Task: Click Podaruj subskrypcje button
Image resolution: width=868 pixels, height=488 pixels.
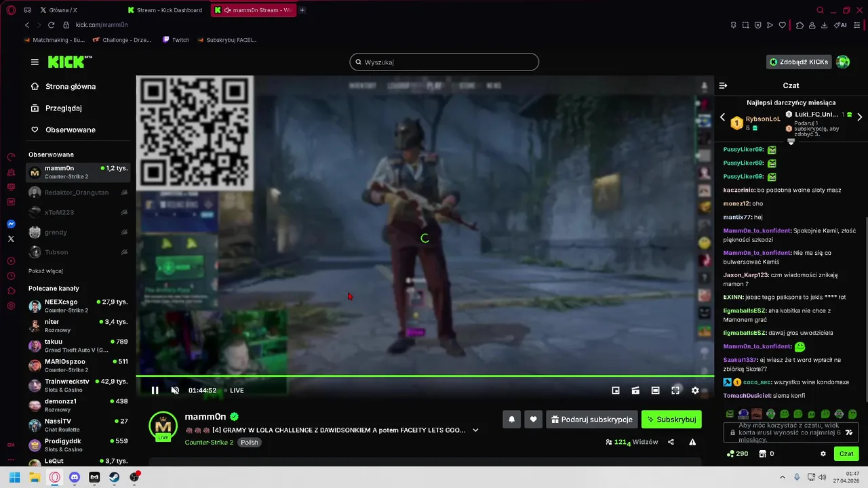Action: coord(592,420)
